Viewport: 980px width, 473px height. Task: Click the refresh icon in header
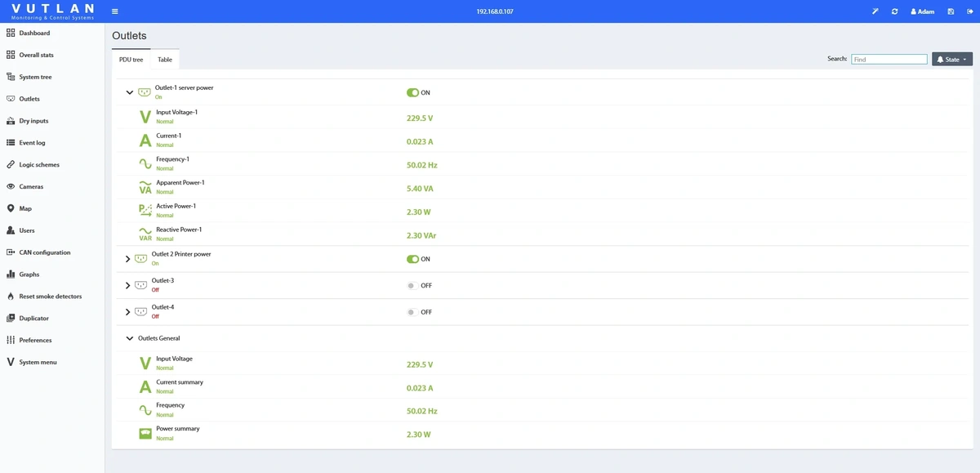pyautogui.click(x=895, y=11)
